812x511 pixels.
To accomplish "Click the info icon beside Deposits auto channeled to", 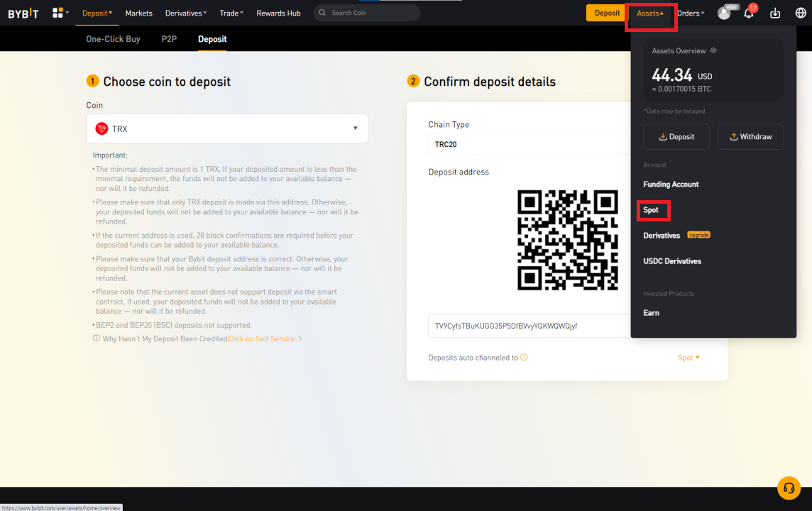I will click(524, 357).
